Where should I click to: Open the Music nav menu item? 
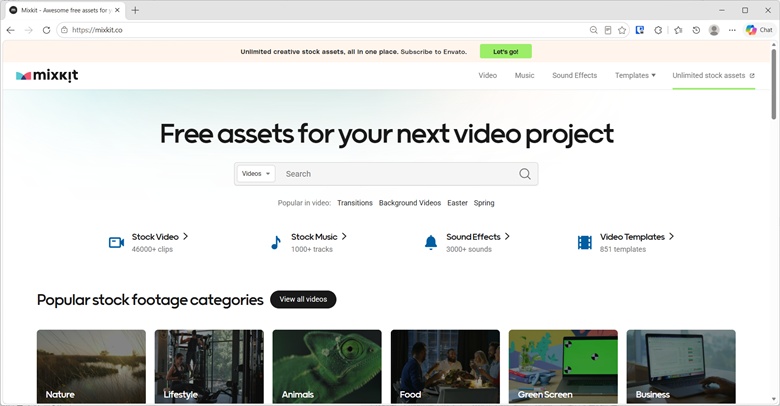coord(524,75)
